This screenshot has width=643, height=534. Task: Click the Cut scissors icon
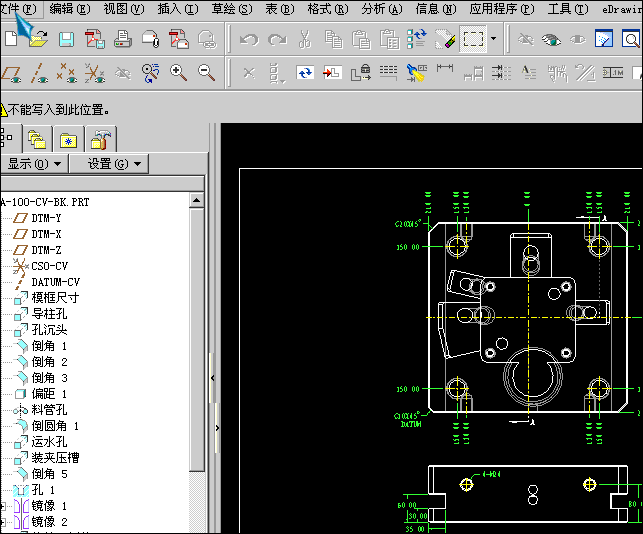point(305,40)
